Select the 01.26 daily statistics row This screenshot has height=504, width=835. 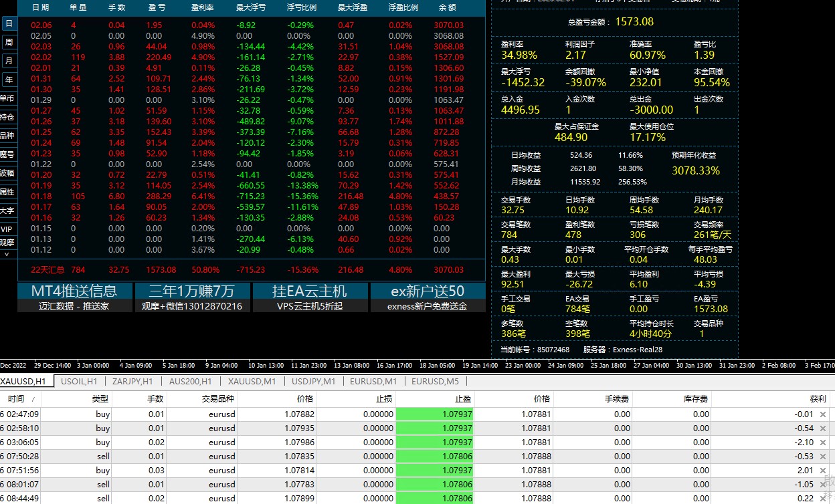pos(251,121)
